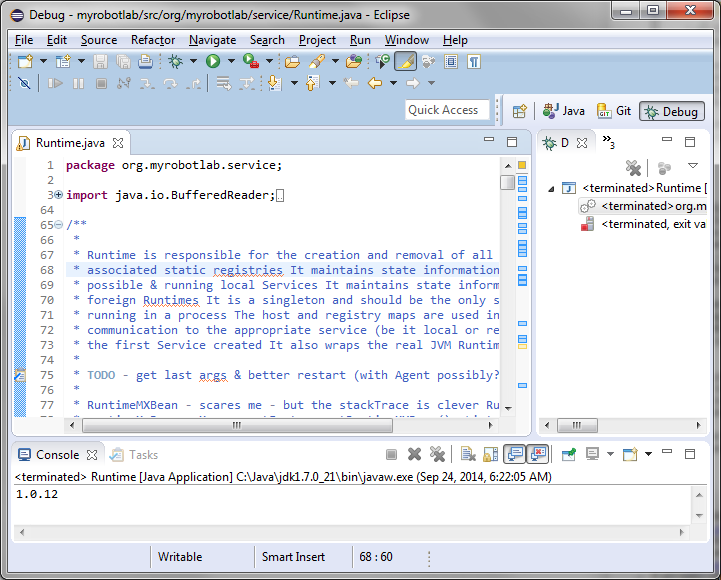The height and width of the screenshot is (580, 721).
Task: Open the dropdown next to the New icon
Action: click(43, 61)
